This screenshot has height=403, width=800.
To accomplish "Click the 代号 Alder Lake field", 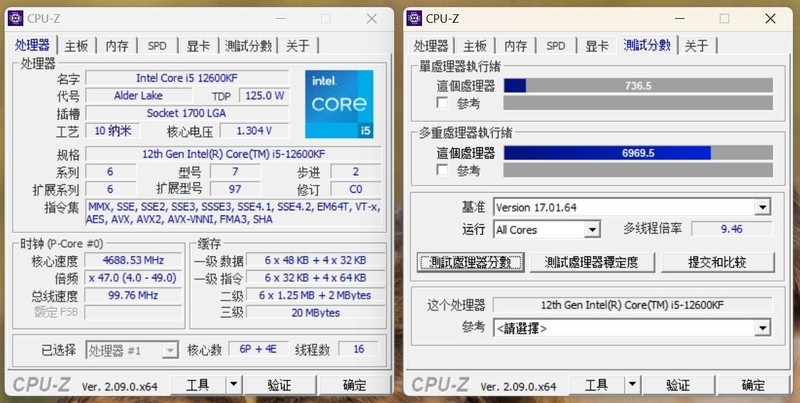I will 138,95.
